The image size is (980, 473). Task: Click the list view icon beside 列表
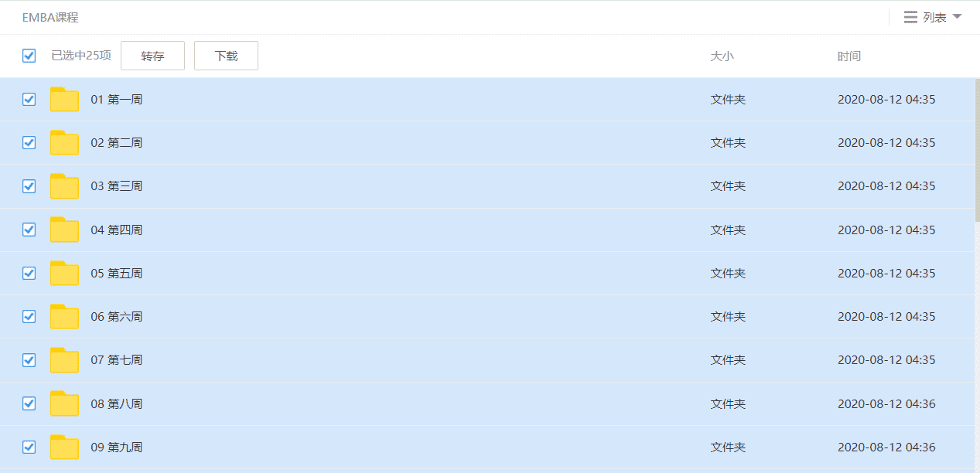910,17
